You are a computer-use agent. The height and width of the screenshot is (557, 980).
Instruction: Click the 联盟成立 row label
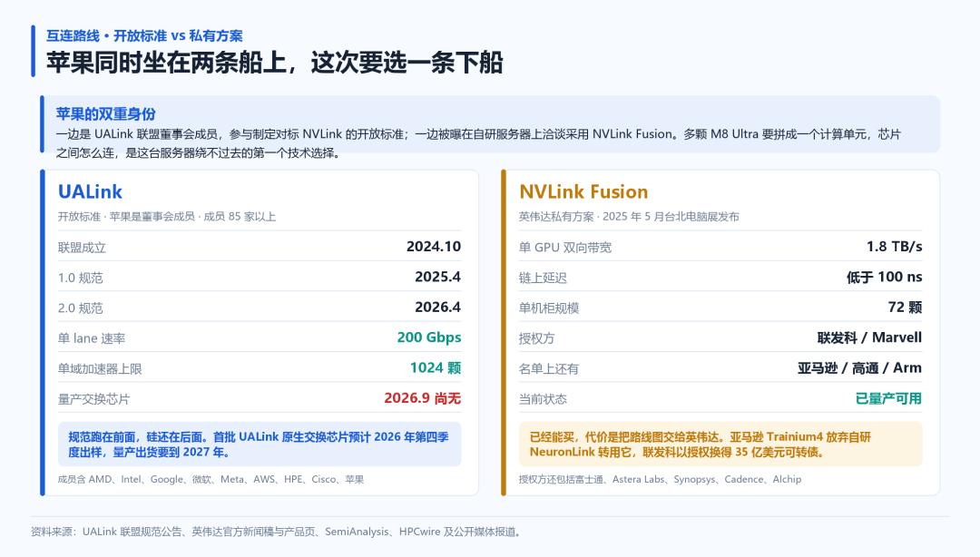click(x=82, y=248)
